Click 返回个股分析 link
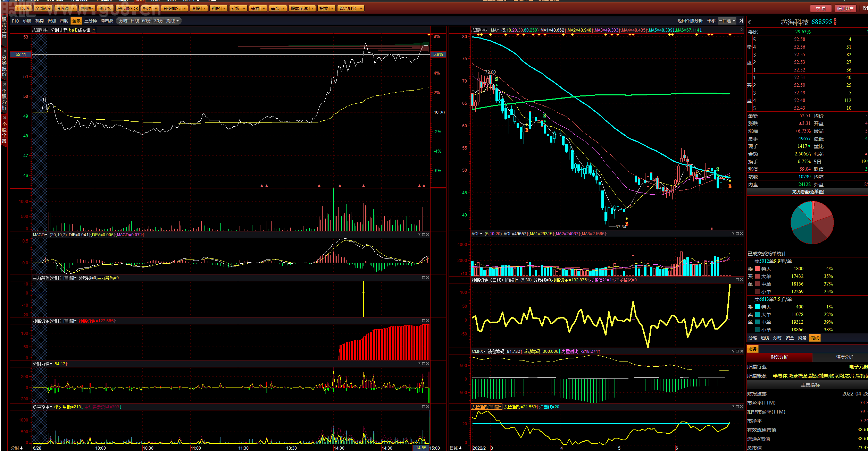This screenshot has width=868, height=451. coord(690,21)
